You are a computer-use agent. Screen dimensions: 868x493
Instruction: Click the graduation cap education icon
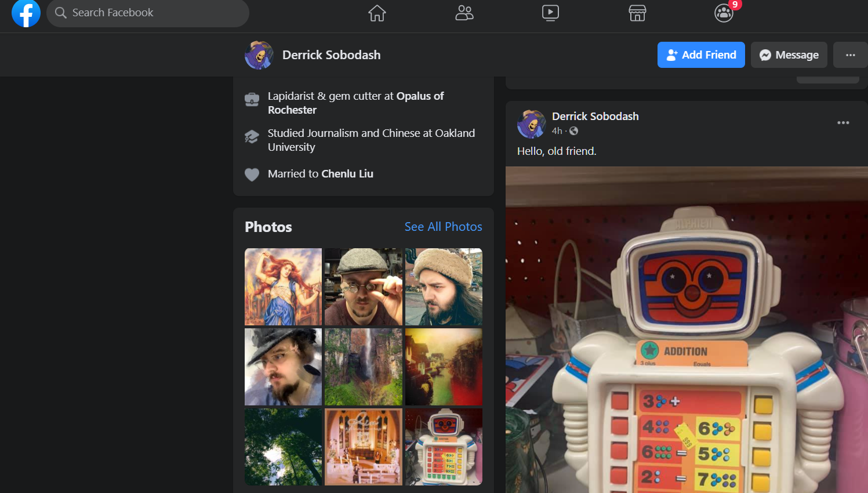tap(252, 137)
